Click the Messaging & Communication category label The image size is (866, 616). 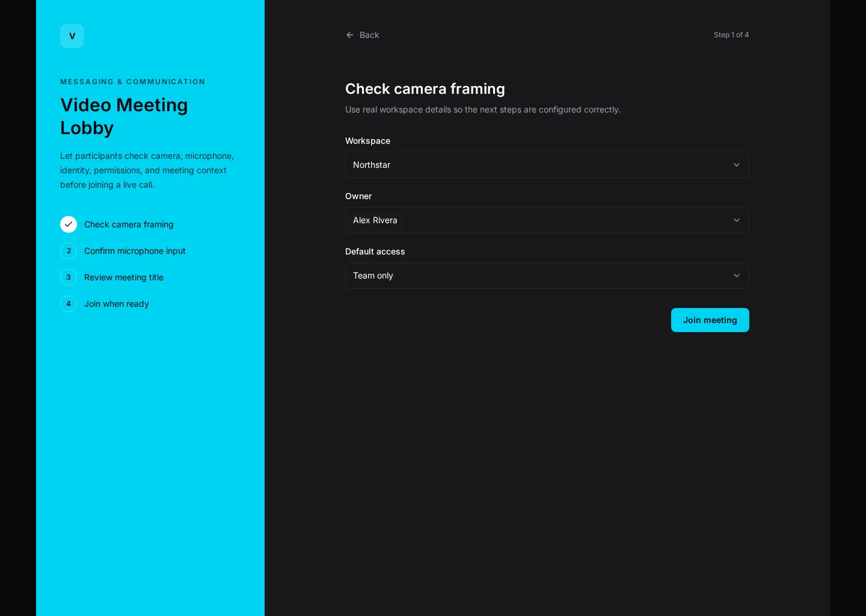coord(132,82)
